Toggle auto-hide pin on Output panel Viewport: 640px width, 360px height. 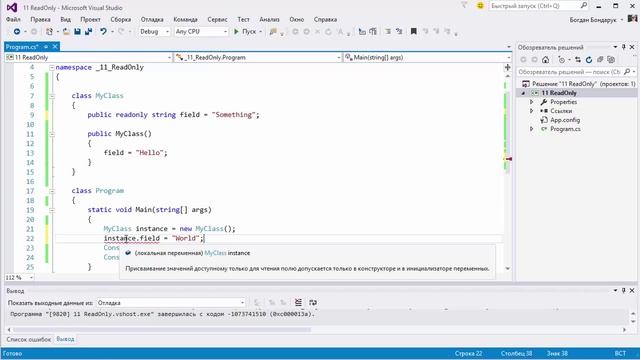tap(624, 290)
